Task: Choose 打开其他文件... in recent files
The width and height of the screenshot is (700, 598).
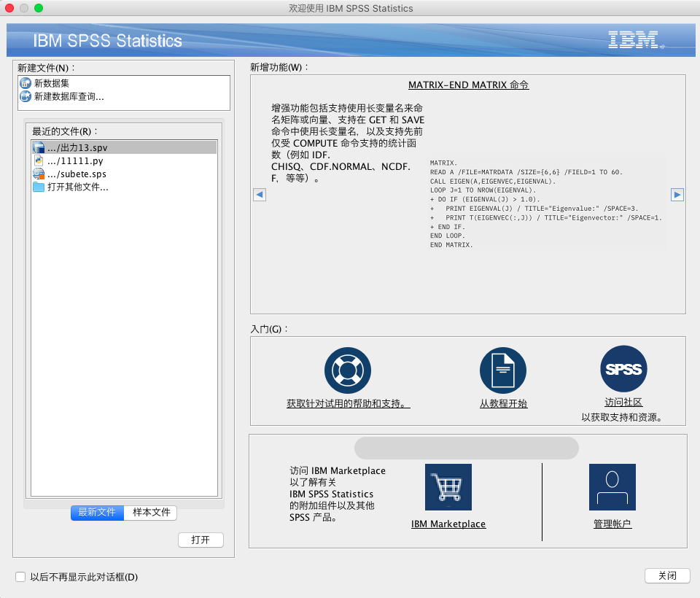Action: 124,187
